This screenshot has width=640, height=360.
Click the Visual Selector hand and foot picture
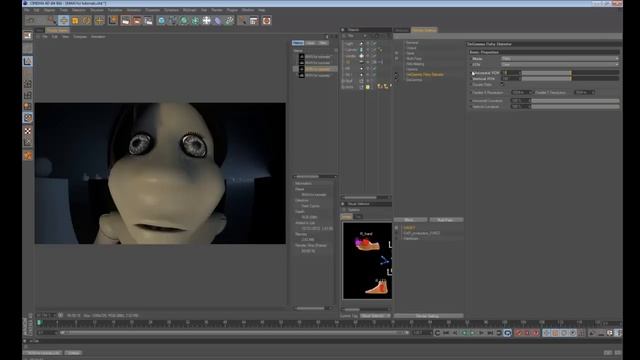(367, 260)
